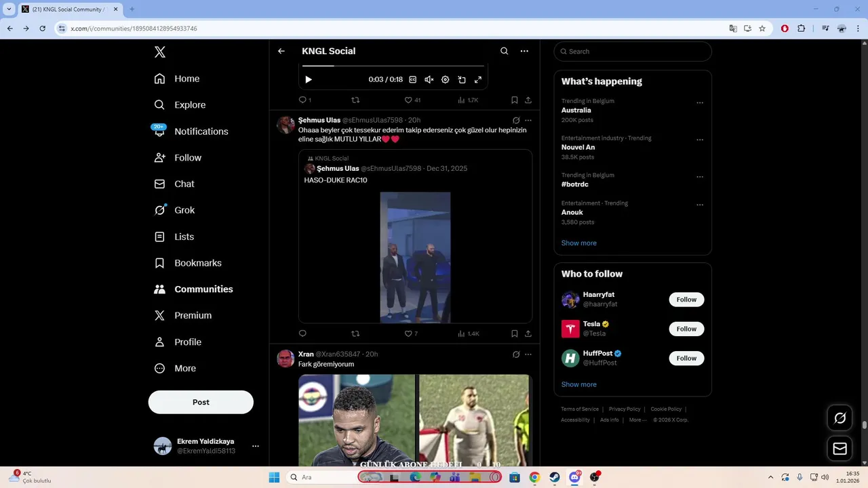The width and height of the screenshot is (868, 488).
Task: Open the floating Grok button
Action: pos(840,418)
